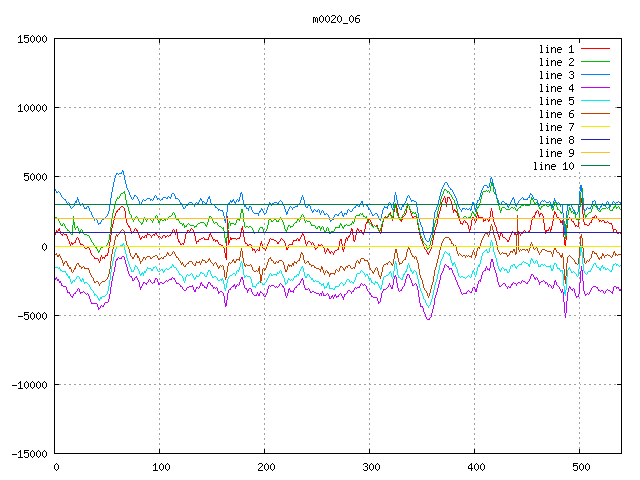
Task: Click the green line 2 legend sample
Action: (595, 62)
